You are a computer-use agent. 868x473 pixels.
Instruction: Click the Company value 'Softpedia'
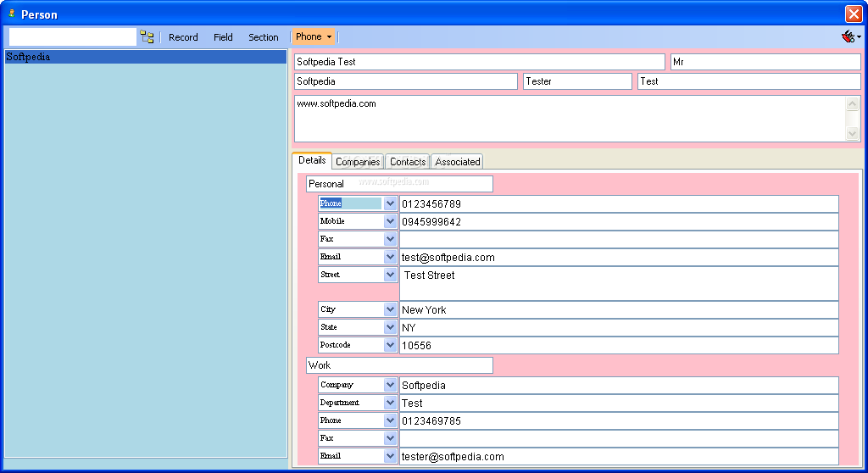coord(619,385)
